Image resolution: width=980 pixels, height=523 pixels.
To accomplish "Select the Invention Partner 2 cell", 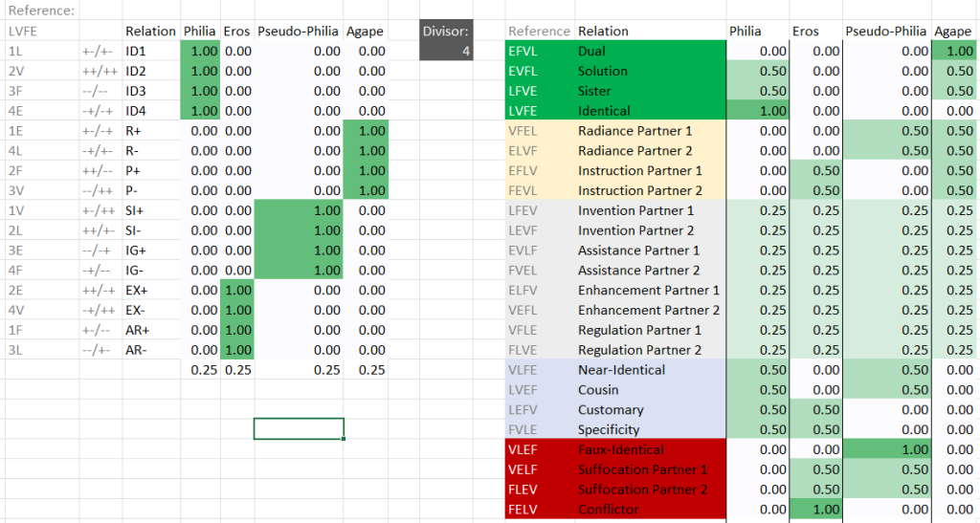I will [650, 230].
